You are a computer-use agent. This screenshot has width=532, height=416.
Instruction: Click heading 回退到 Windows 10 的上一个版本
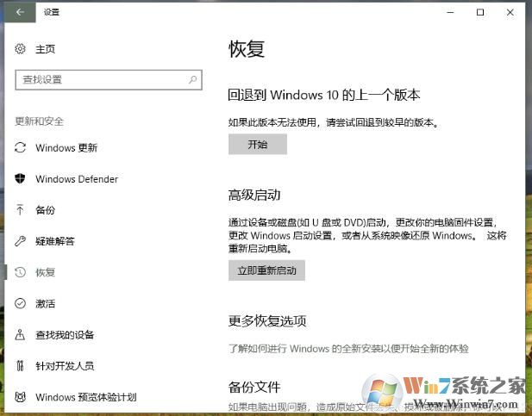click(x=324, y=95)
